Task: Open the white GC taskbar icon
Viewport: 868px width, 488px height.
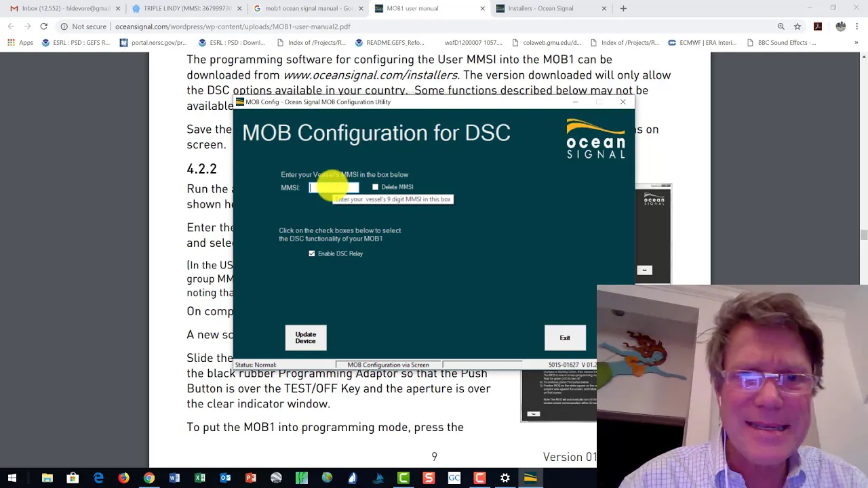Action: [454, 478]
